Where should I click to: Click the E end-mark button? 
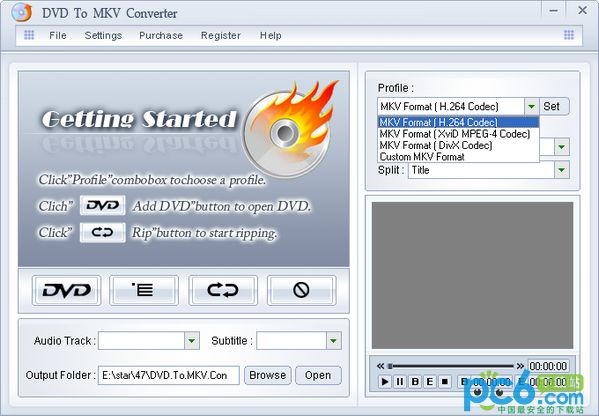click(430, 381)
